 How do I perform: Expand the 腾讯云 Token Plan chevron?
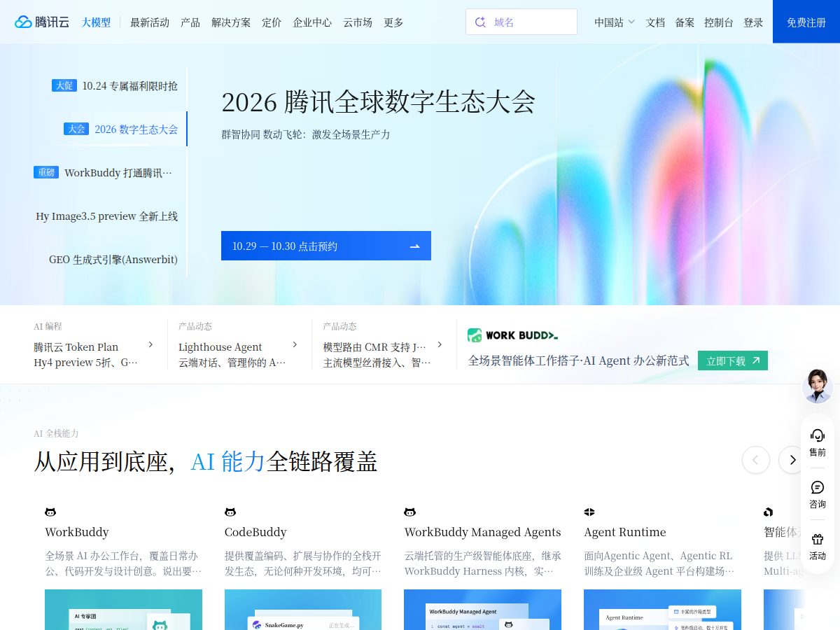(x=150, y=344)
